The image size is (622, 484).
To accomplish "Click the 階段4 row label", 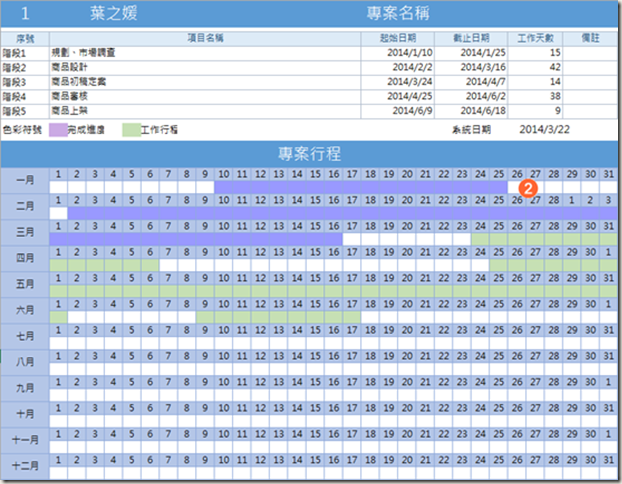I will [x=14, y=97].
